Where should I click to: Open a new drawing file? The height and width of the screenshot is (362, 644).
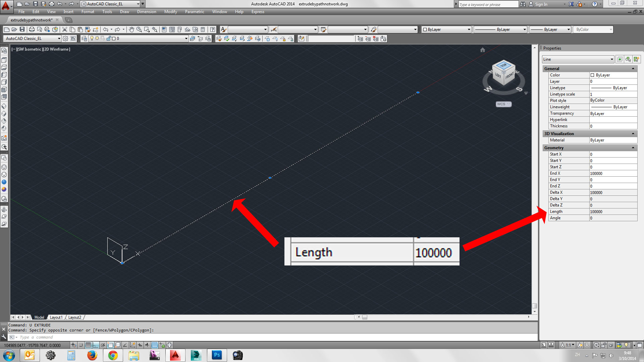(7, 29)
